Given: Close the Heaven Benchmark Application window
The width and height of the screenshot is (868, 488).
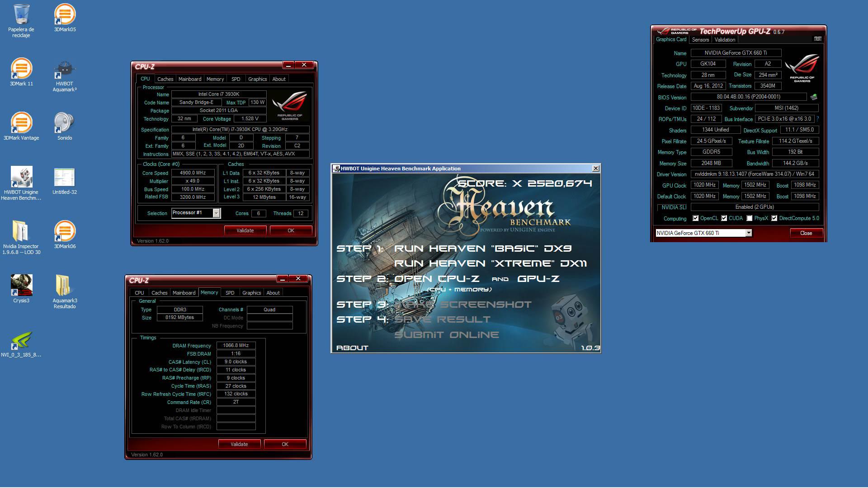Looking at the screenshot, I should (596, 169).
